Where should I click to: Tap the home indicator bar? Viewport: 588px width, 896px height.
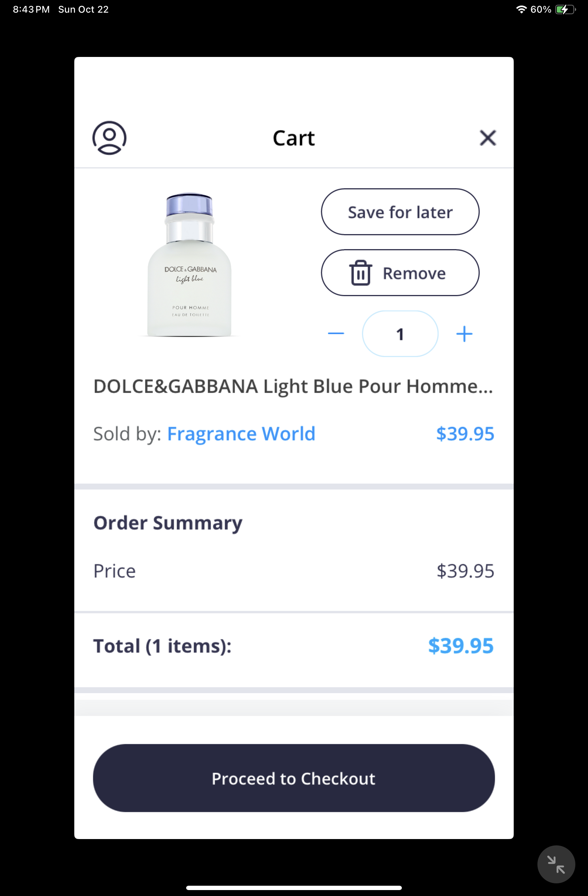coord(294,888)
